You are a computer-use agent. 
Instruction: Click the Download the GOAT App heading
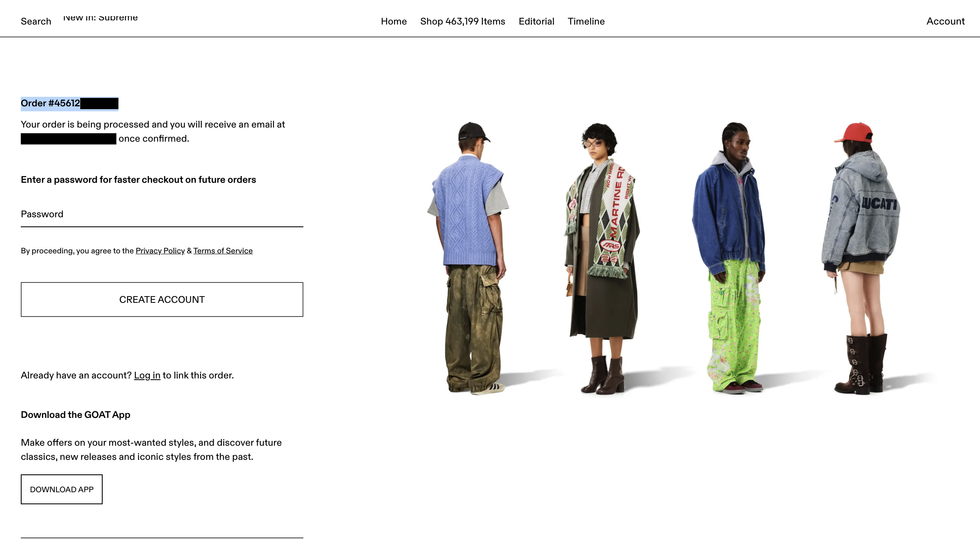click(76, 415)
